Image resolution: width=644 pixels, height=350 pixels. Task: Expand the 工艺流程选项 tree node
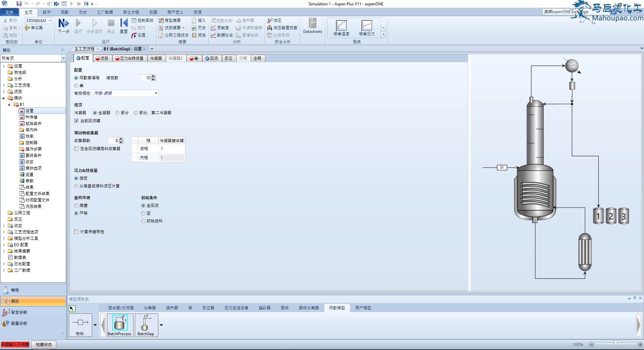[x=4, y=232]
